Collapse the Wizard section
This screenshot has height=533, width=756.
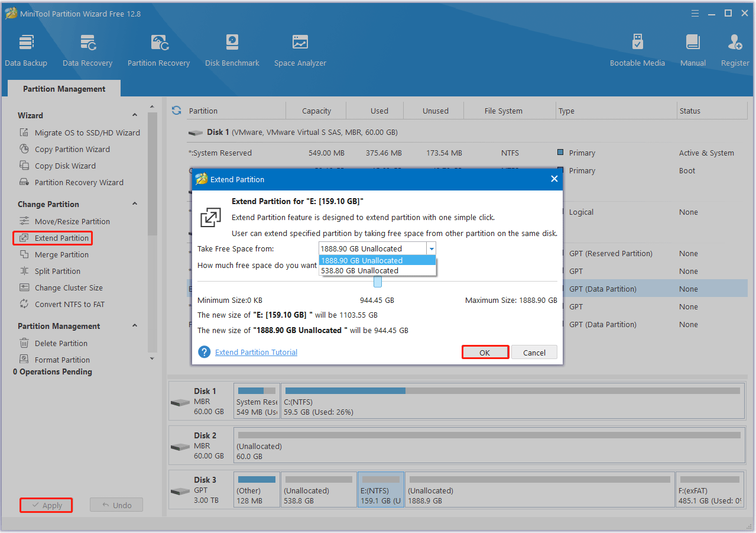135,115
